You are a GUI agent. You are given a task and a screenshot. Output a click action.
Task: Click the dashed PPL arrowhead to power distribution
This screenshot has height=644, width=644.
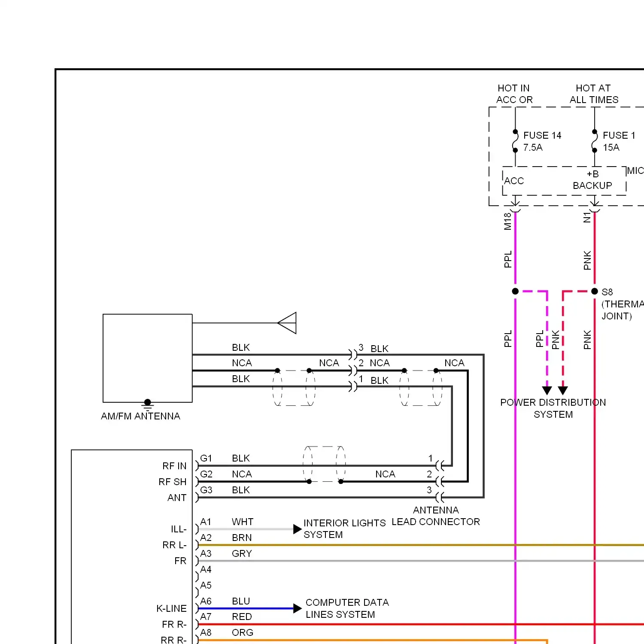547,390
